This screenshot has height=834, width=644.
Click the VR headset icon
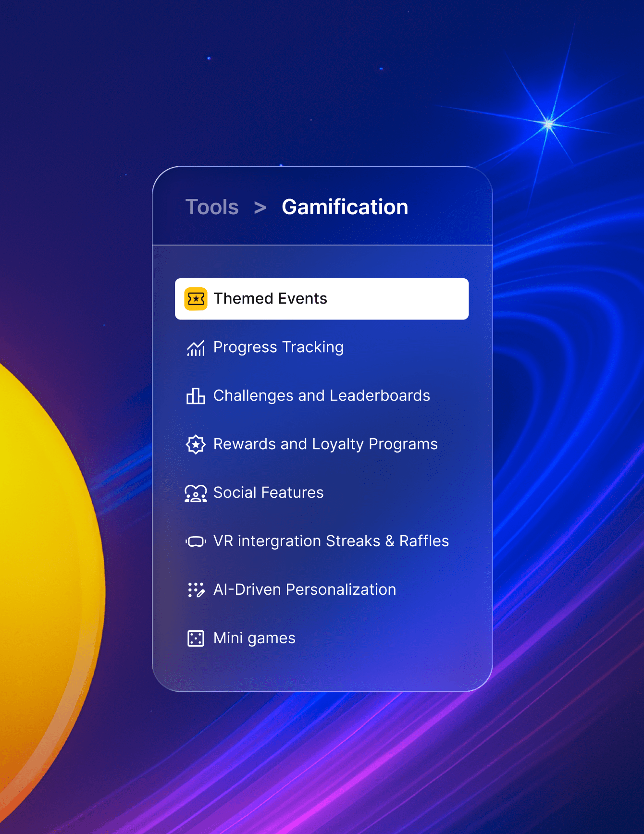tap(196, 541)
